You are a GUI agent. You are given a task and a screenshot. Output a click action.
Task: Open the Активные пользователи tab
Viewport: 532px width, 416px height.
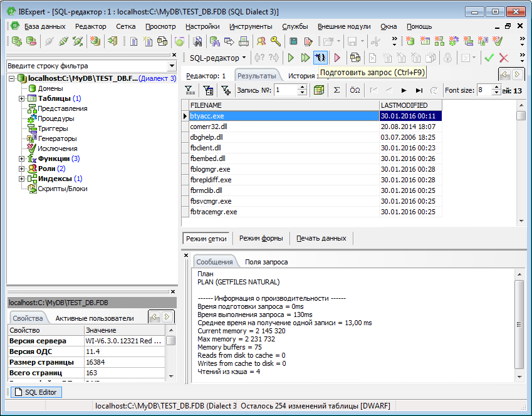[x=95, y=318]
